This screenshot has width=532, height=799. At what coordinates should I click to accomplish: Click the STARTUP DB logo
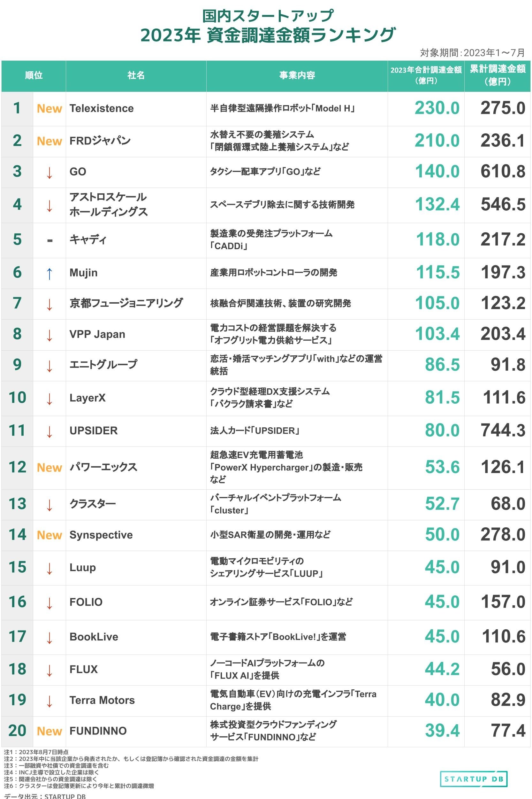pos(474,779)
